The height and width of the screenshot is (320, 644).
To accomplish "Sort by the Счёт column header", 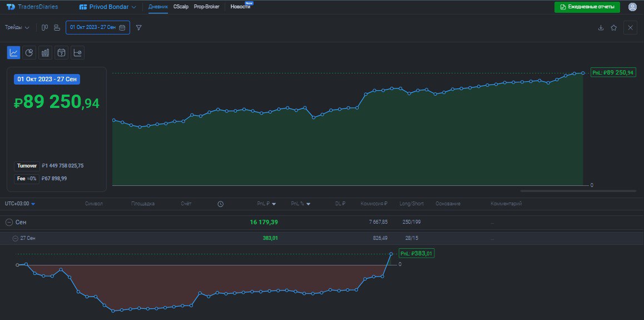I will (x=186, y=204).
